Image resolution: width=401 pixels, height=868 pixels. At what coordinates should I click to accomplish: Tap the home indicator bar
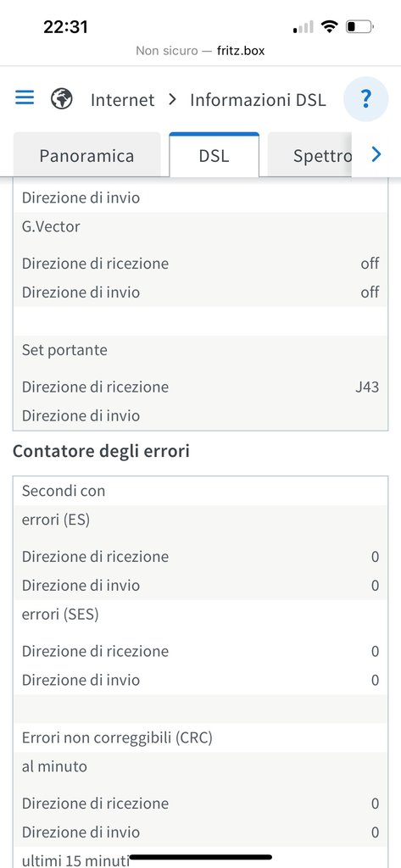(200, 857)
